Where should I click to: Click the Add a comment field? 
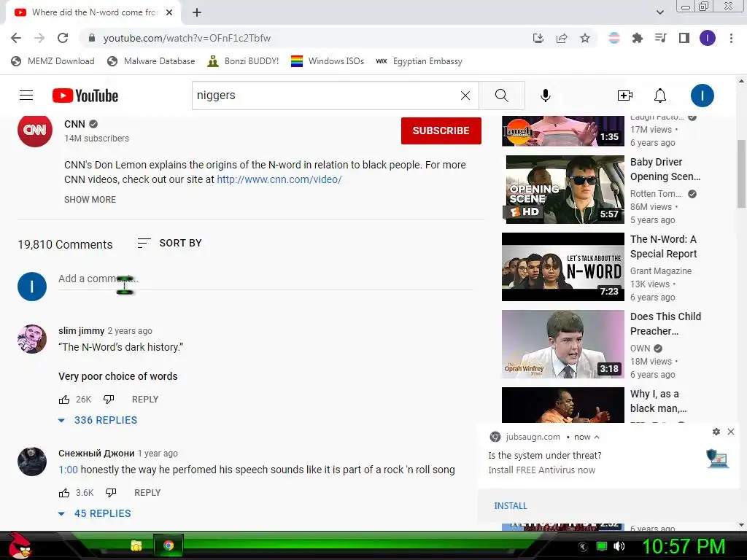click(266, 279)
